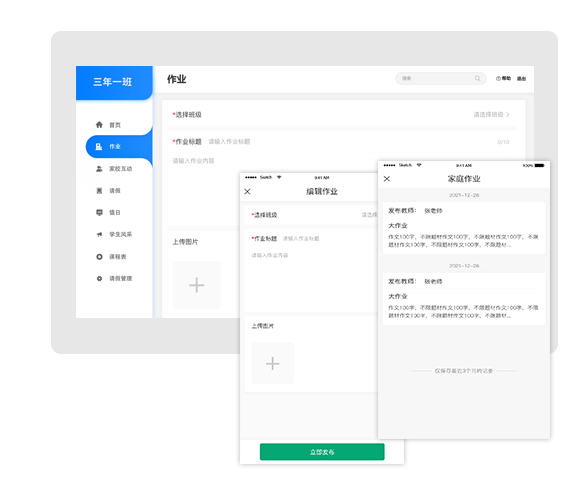This screenshot has height=495, width=580.
Task: Click the 退出 logout link
Action: (521, 78)
